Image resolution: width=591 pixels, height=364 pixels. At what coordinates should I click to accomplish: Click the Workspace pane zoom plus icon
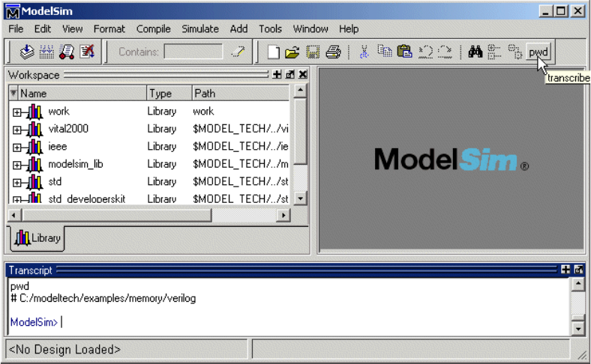pos(277,75)
